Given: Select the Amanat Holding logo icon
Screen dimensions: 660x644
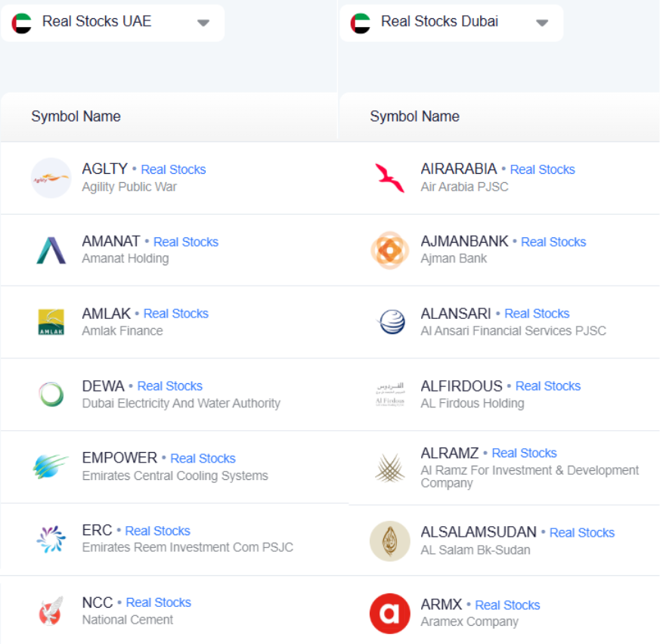Looking at the screenshot, I should click(x=51, y=249).
